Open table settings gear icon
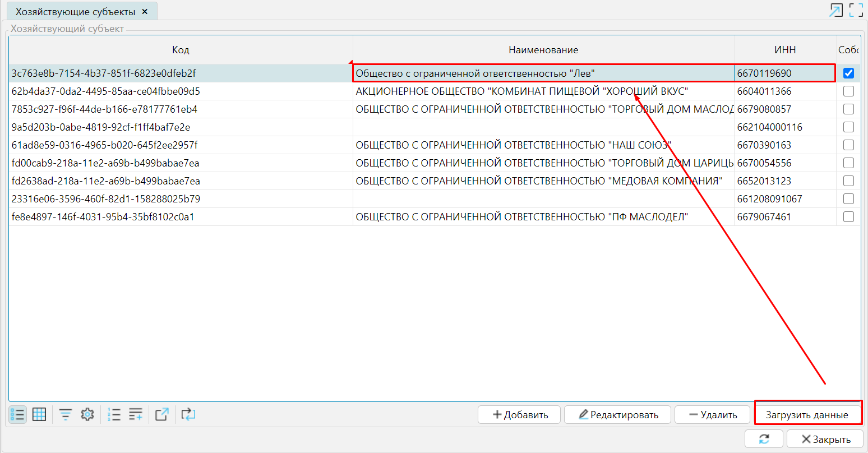This screenshot has width=868, height=453. [87, 415]
